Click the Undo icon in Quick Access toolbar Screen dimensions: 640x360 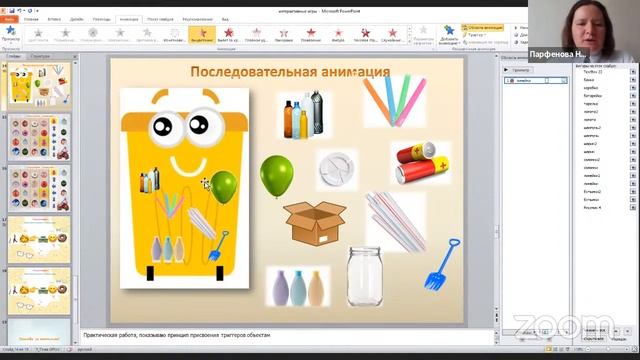pos(19,11)
